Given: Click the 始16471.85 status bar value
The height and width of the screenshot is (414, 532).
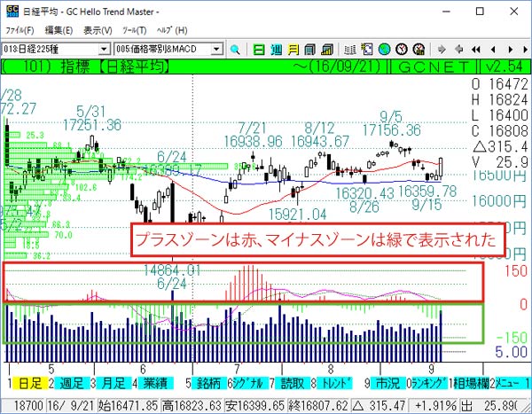Looking at the screenshot, I should [x=129, y=405].
